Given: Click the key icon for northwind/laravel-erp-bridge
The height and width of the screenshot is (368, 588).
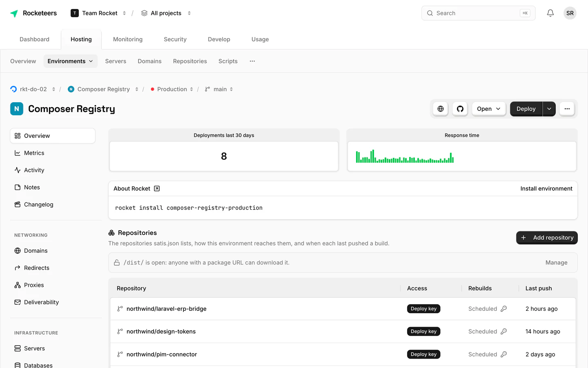Looking at the screenshot, I should pos(504,309).
